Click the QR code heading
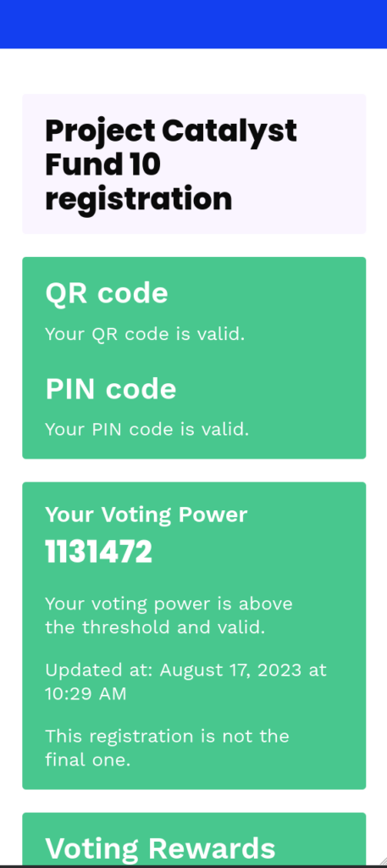Viewport: 387px width, 868px height. click(106, 292)
